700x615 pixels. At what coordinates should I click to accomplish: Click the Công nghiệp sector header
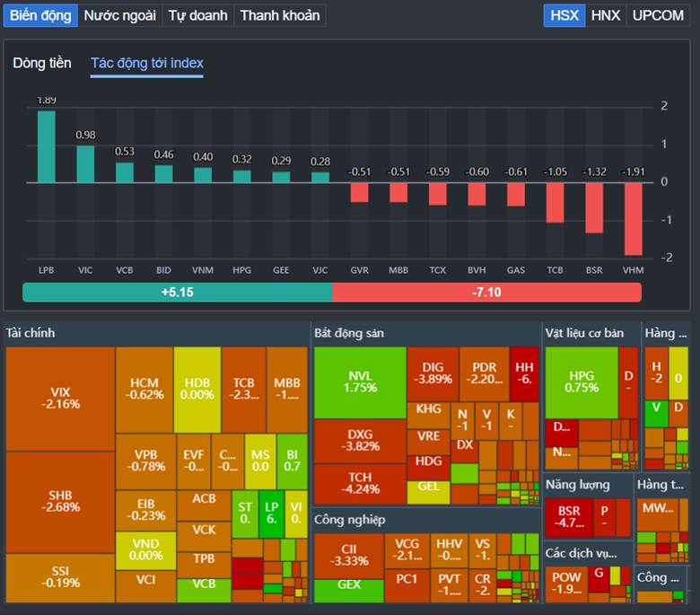349,520
